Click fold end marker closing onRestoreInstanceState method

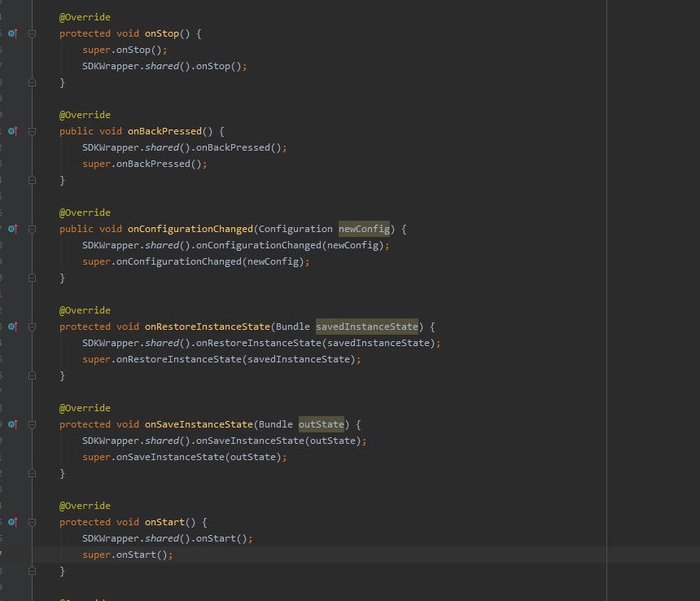[32, 376]
